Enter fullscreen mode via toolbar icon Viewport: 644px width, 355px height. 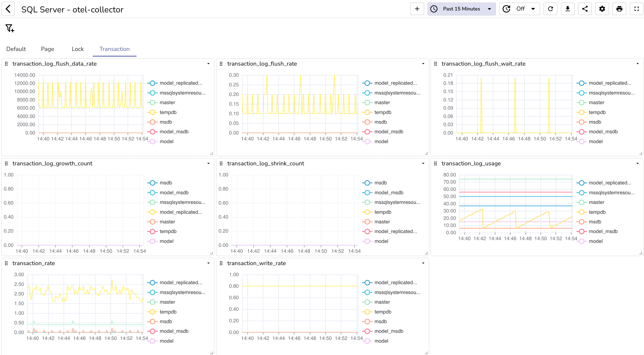point(636,9)
